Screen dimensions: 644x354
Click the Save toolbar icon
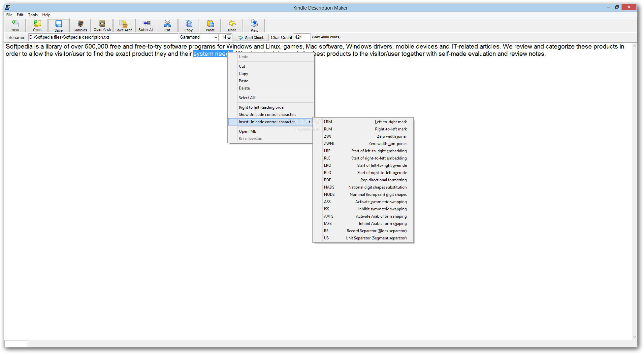click(x=58, y=25)
